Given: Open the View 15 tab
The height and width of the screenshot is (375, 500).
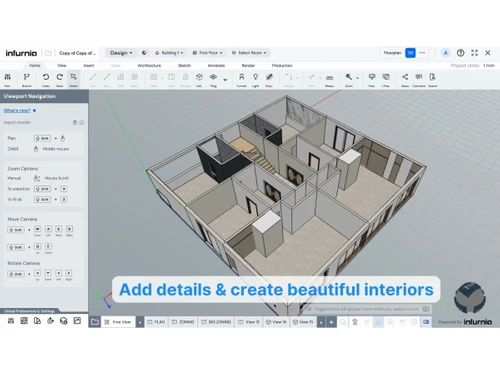Looking at the screenshot, I should (303, 322).
